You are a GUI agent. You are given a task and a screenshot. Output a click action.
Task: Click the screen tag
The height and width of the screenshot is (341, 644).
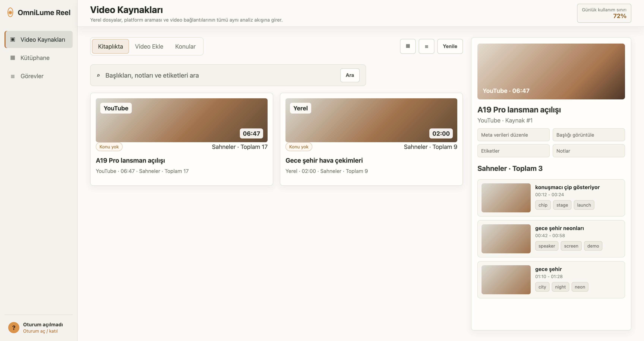click(x=571, y=246)
